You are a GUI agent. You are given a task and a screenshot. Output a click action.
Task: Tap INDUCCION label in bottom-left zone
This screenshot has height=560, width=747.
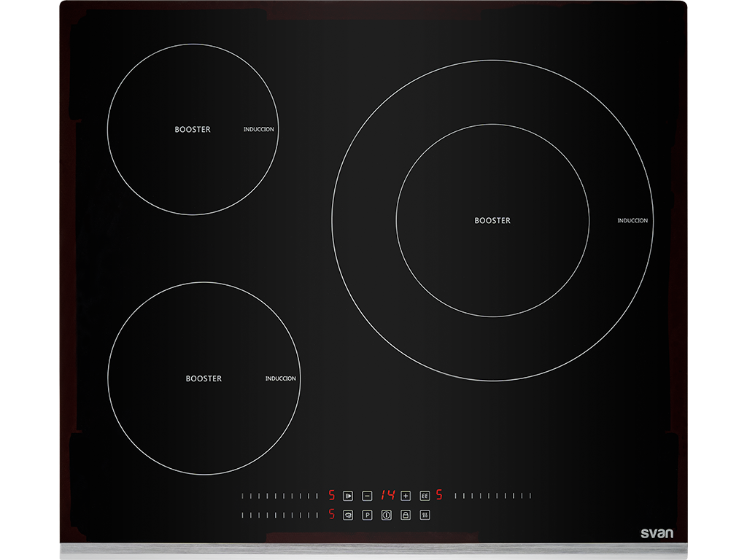[281, 378]
